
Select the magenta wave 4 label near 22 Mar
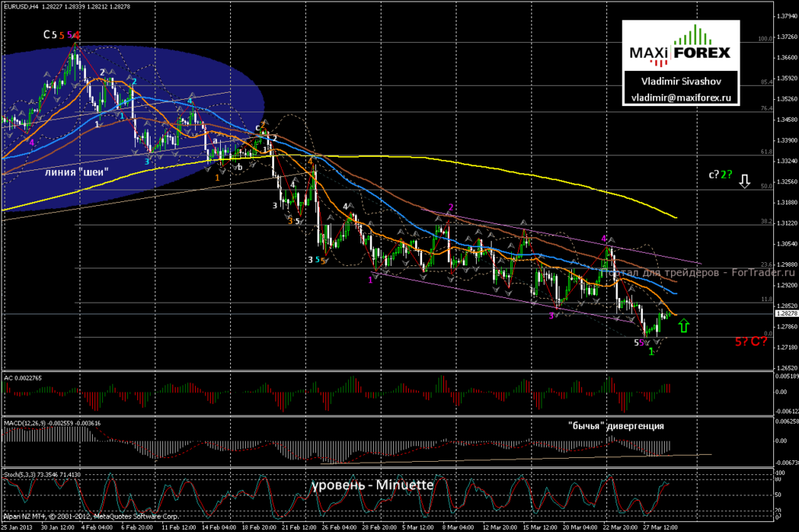pos(604,239)
